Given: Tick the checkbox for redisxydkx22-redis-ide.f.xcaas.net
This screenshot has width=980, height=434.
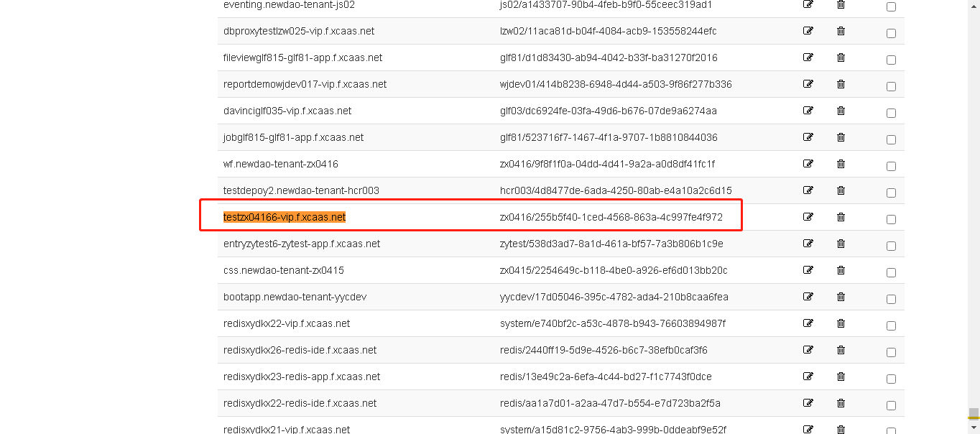Looking at the screenshot, I should (x=891, y=405).
